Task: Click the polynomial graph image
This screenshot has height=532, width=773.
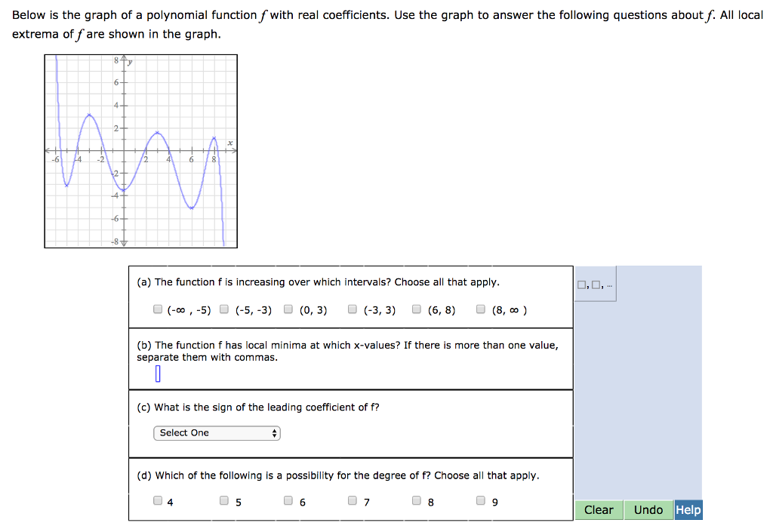Action: point(141,150)
